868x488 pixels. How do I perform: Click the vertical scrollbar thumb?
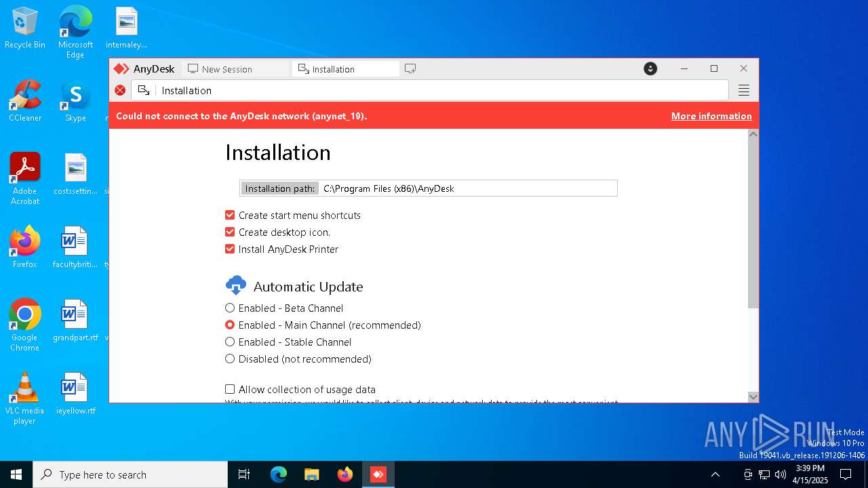point(753,224)
